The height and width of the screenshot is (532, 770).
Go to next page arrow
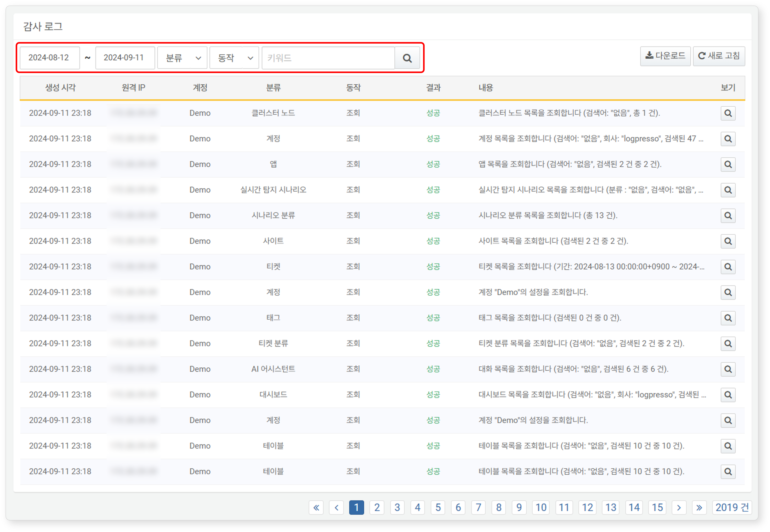679,507
